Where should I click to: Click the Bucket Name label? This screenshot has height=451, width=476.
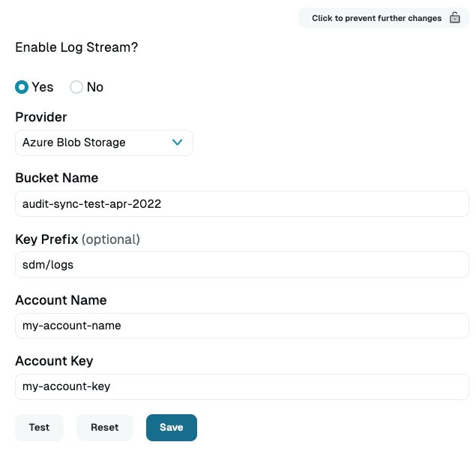point(57,178)
